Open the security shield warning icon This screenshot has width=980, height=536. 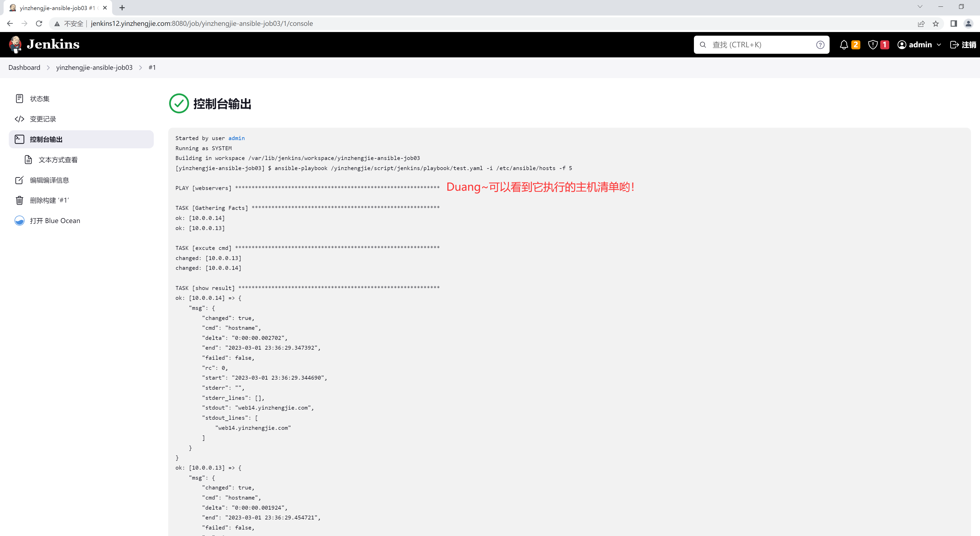click(873, 44)
